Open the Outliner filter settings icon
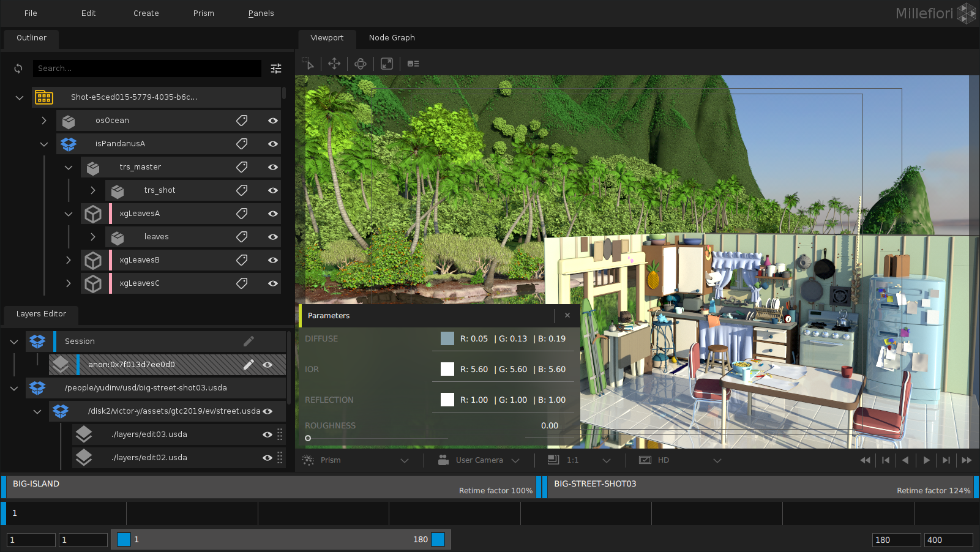This screenshot has height=552, width=980. [276, 69]
